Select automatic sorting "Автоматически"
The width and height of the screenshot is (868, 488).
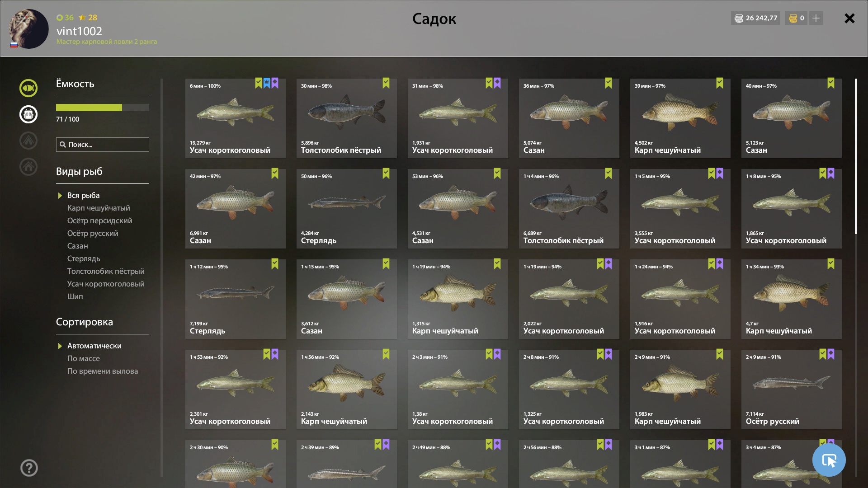94,346
